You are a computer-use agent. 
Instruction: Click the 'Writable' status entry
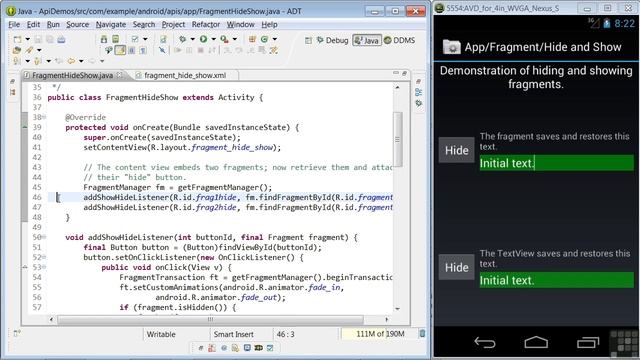tap(161, 334)
